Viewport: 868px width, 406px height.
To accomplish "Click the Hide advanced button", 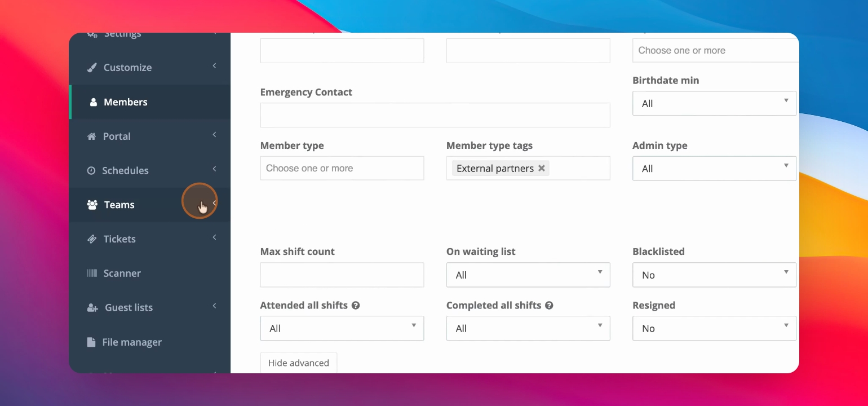I will pyautogui.click(x=299, y=363).
